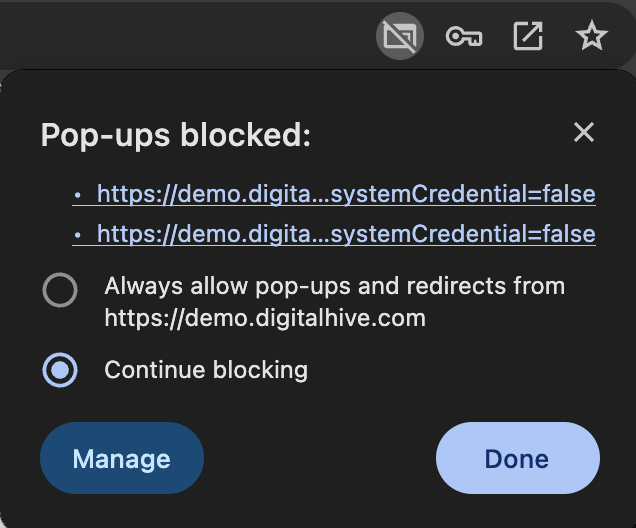This screenshot has width=636, height=528.
Task: Open the first blocked systemCredential=false link
Action: [x=346, y=194]
